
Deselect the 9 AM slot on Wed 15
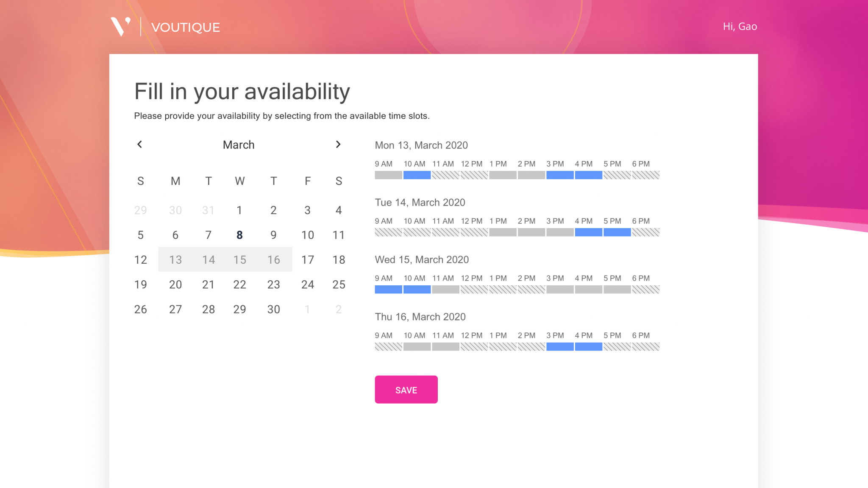pos(388,289)
